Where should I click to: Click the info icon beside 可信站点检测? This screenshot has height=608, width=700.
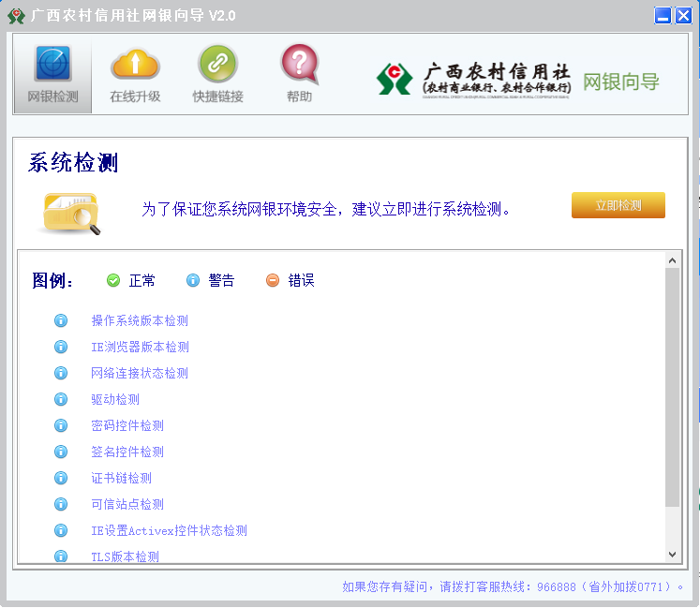(x=61, y=504)
